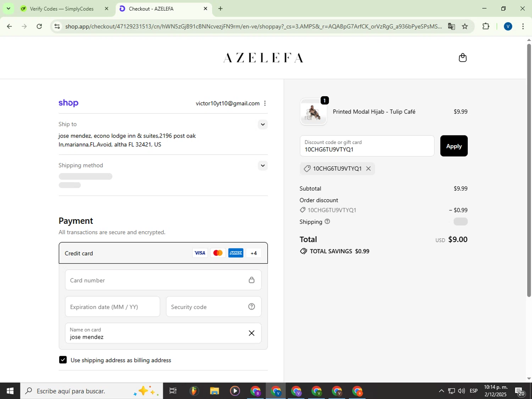Open Task View on the taskbar
This screenshot has width=532, height=399.
173,391
